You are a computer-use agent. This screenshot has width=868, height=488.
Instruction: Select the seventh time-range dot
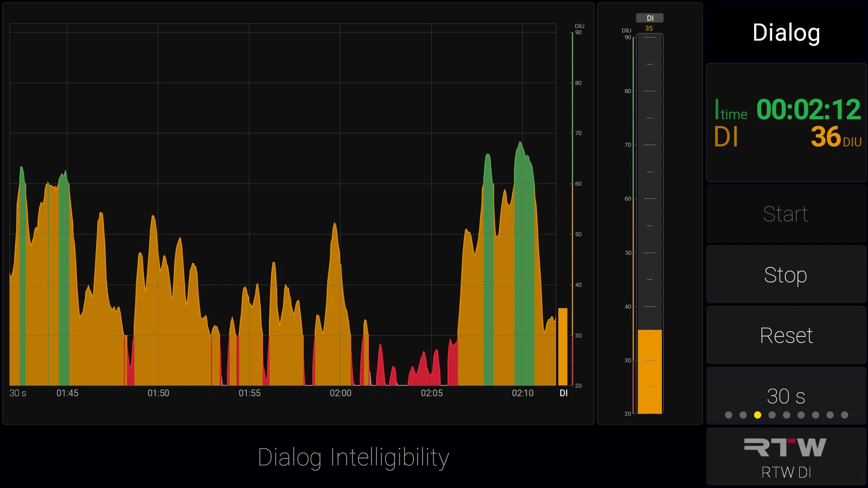816,415
